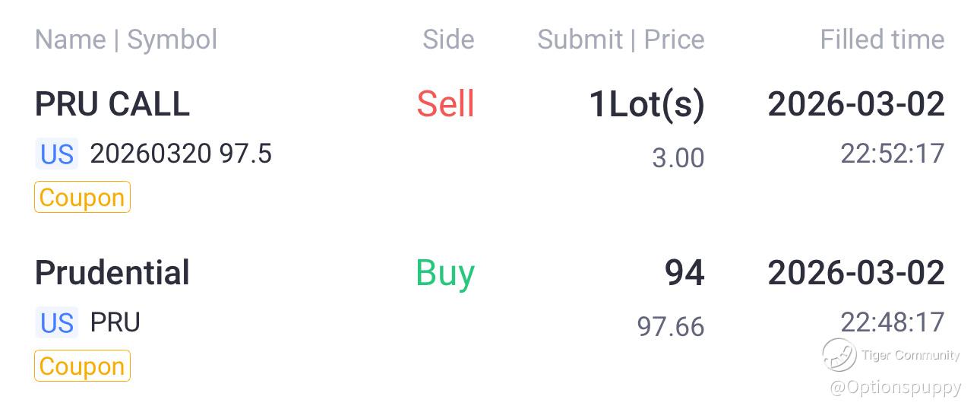980x409 pixels.
Task: Click the Coupon tag under Prudential
Action: [x=82, y=366]
